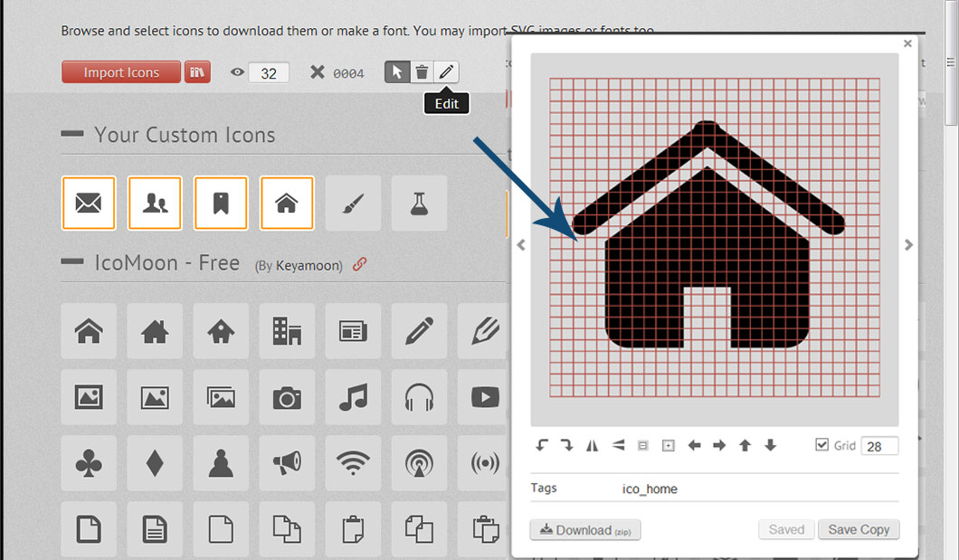
Task: Select the video play icon
Action: point(484,397)
